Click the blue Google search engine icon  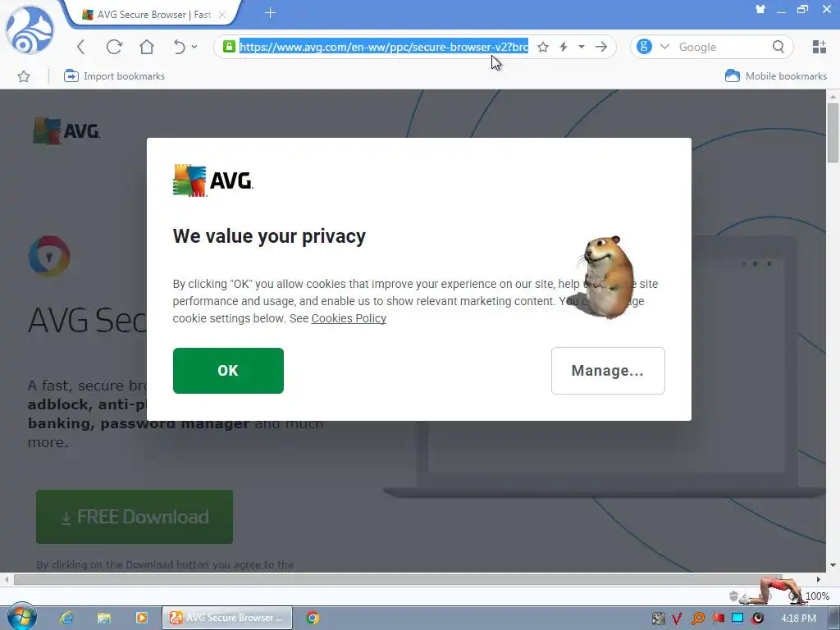pyautogui.click(x=645, y=47)
